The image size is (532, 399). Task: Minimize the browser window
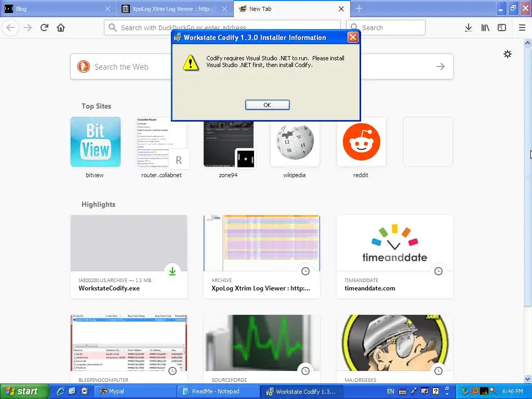point(501,9)
